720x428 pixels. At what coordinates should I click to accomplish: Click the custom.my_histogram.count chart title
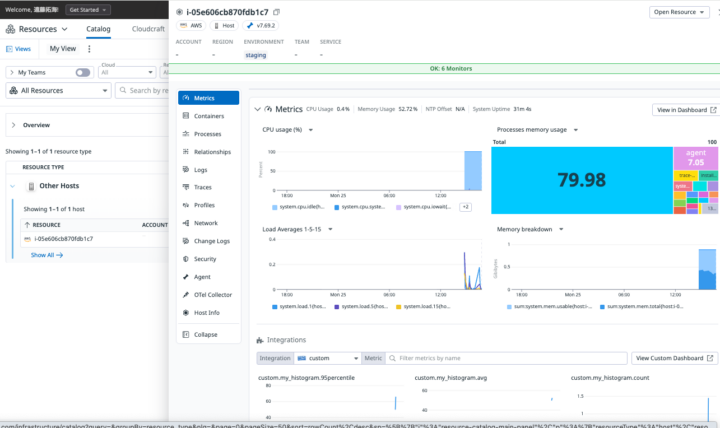(610, 378)
